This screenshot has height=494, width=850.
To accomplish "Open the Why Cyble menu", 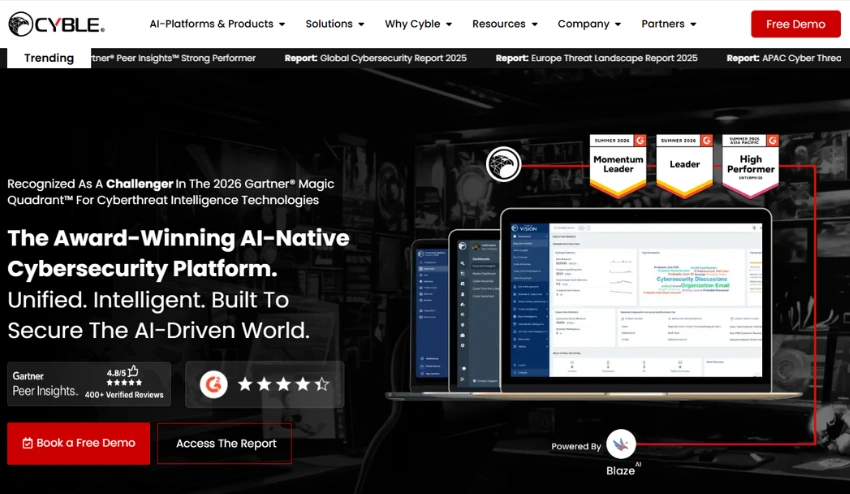I will (x=418, y=24).
